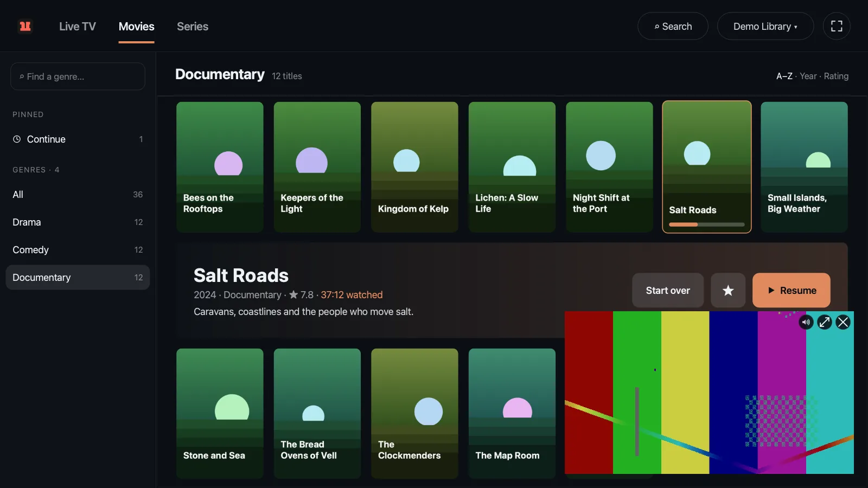Screen dimensions: 868x488
Task: Click the app logo icon
Action: click(x=25, y=26)
